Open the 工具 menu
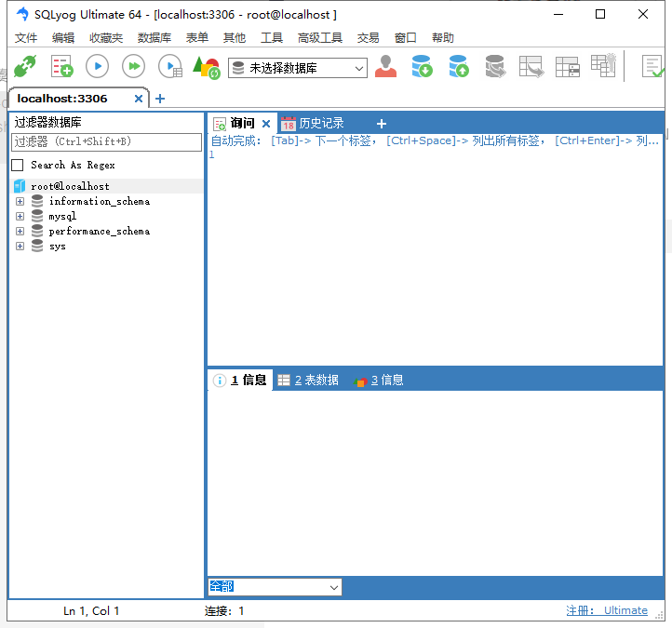The image size is (672, 628). [x=272, y=38]
